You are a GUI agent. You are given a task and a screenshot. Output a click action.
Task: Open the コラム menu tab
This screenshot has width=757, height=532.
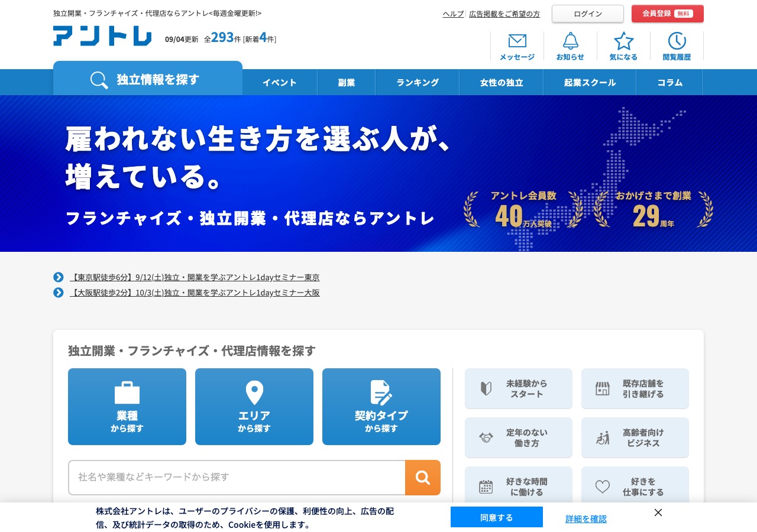[x=669, y=82]
